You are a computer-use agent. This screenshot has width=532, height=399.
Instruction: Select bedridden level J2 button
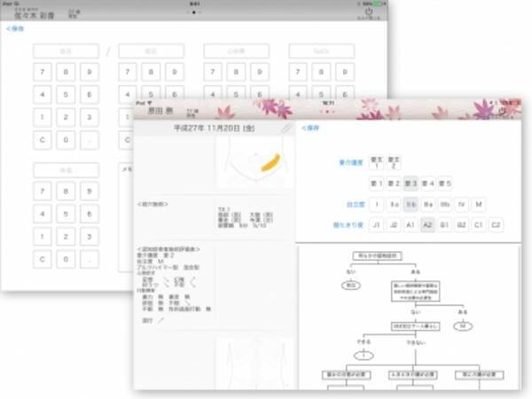coord(394,224)
